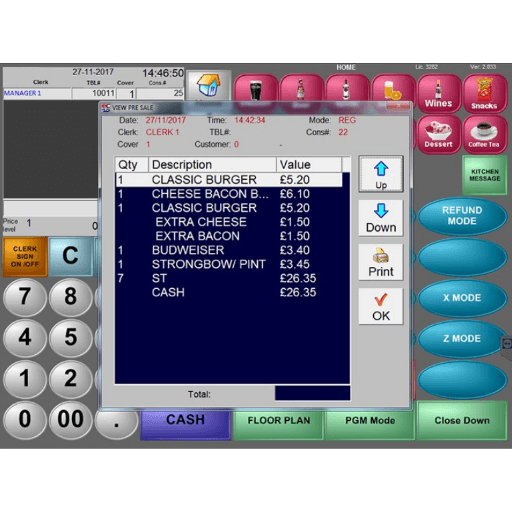Click the Up arrow button
Screen dimensions: 512x512
pyautogui.click(x=381, y=174)
